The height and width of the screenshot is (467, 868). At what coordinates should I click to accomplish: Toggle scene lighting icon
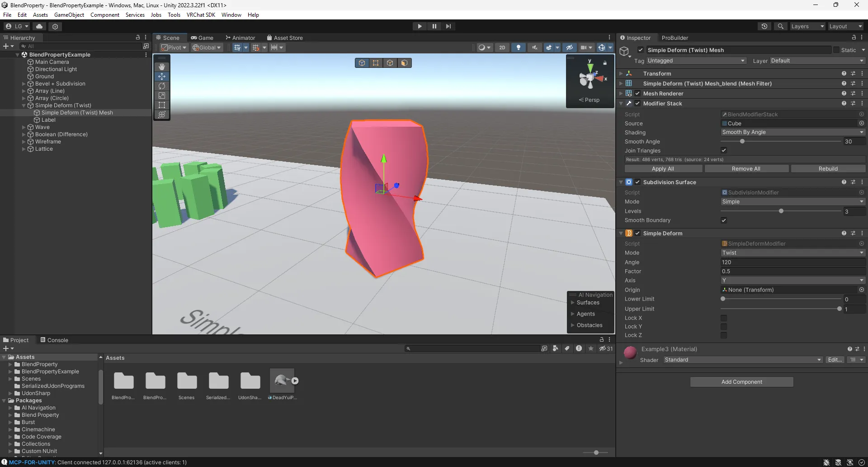point(519,48)
